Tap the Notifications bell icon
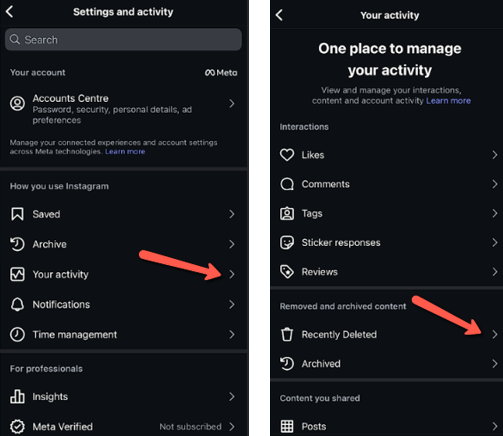 17,304
